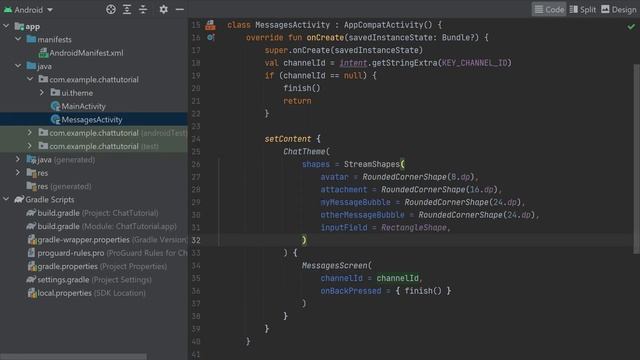The image size is (640, 360).
Task: Click 'AppCompatActivity()' on line 15
Action: (x=388, y=25)
